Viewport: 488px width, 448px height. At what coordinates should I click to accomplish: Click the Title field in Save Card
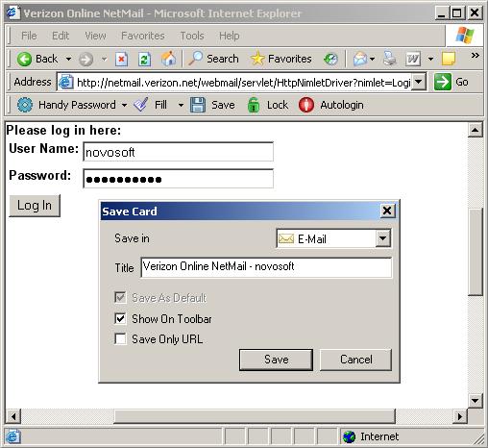266,267
